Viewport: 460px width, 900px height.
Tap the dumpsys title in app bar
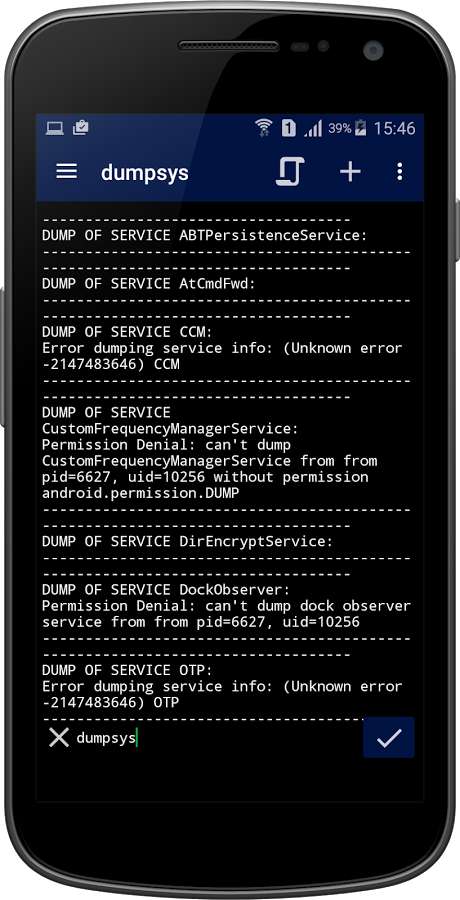(x=145, y=172)
